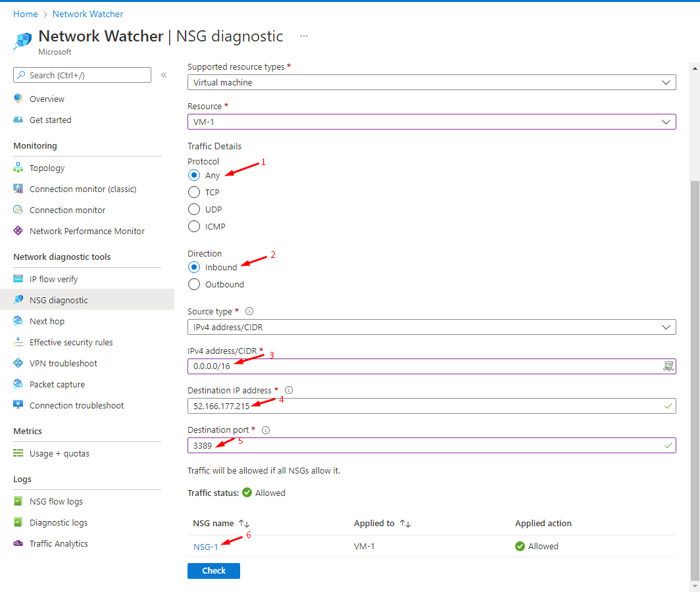Open the Resource VM-1 dropdown

[x=432, y=122]
